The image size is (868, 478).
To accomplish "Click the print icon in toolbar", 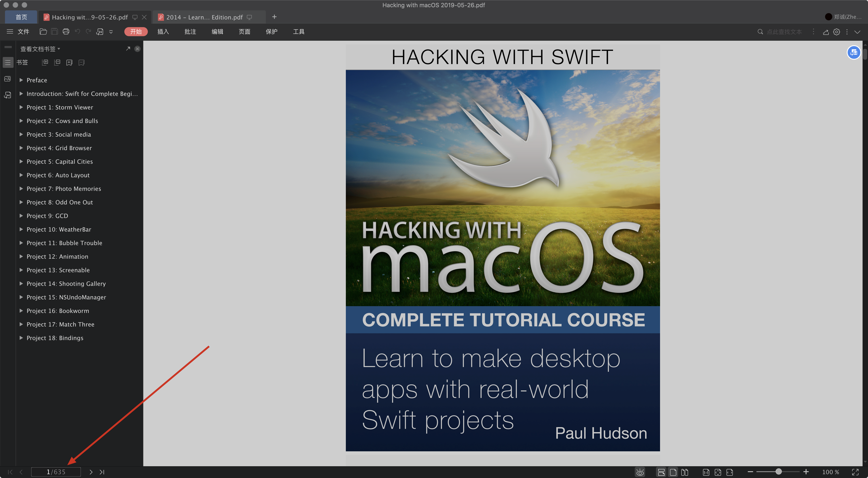I will (x=66, y=32).
